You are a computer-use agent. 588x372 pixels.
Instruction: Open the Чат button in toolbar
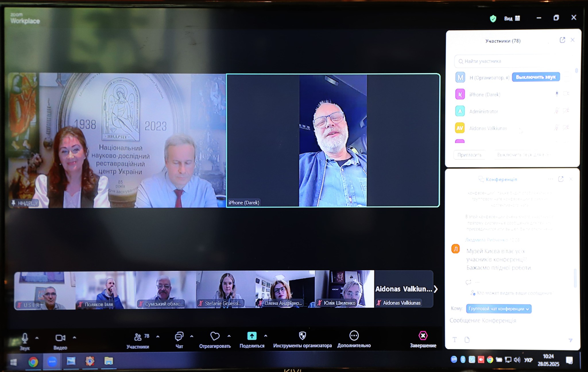coord(179,340)
